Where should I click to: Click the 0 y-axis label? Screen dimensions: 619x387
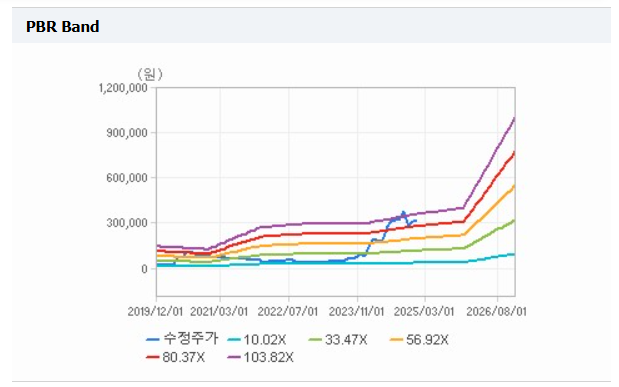click(x=144, y=269)
